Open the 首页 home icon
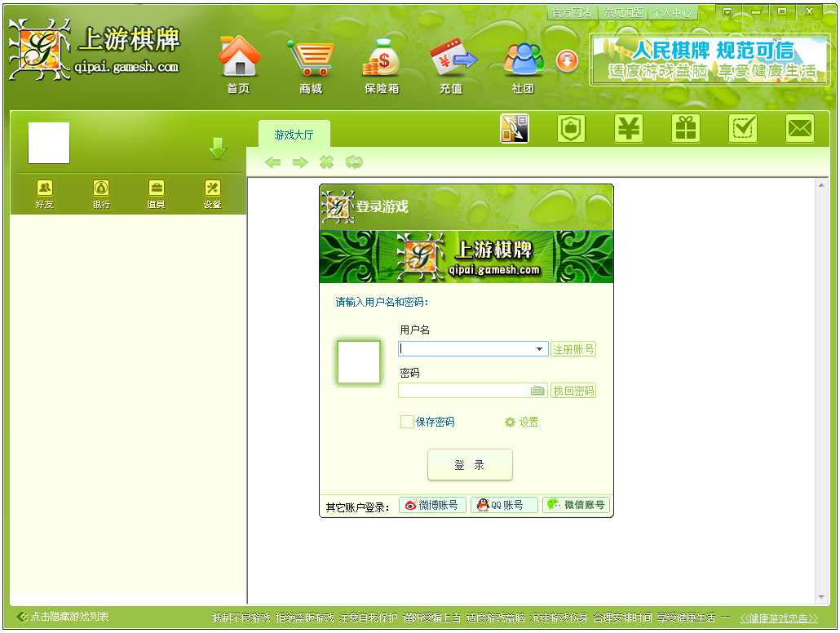840x633 pixels. pos(239,65)
